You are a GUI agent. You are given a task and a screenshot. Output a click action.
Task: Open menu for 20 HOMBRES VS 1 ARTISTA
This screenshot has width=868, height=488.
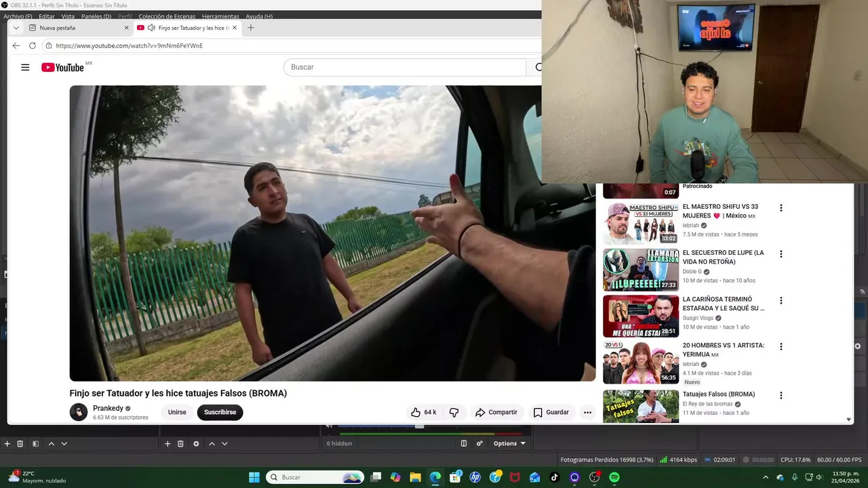(x=781, y=346)
